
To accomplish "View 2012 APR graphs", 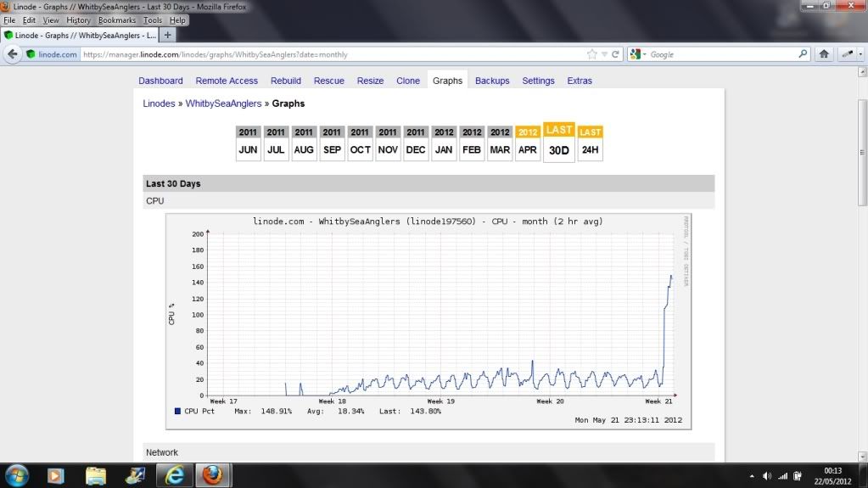I will click(528, 143).
